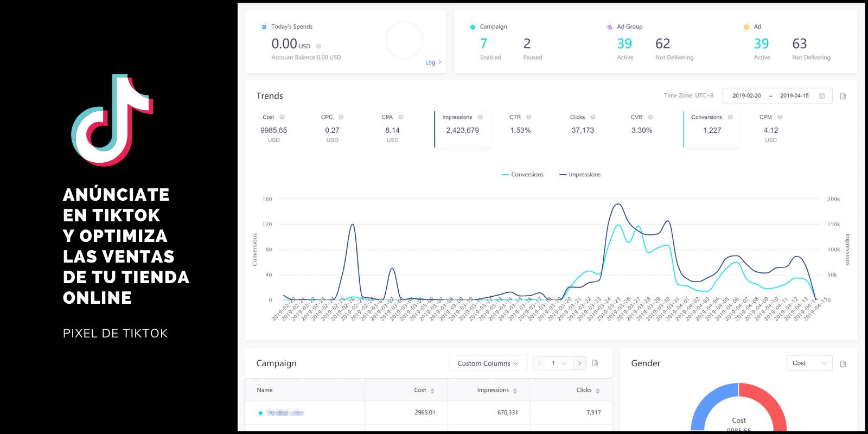Click the Ad summary icon
Viewport: 868px width, 434px height.
tap(746, 27)
